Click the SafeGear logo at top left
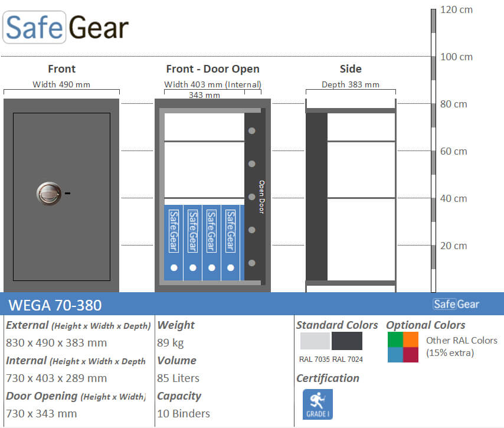Image resolution: width=504 pixels, height=428 pixels. click(66, 27)
